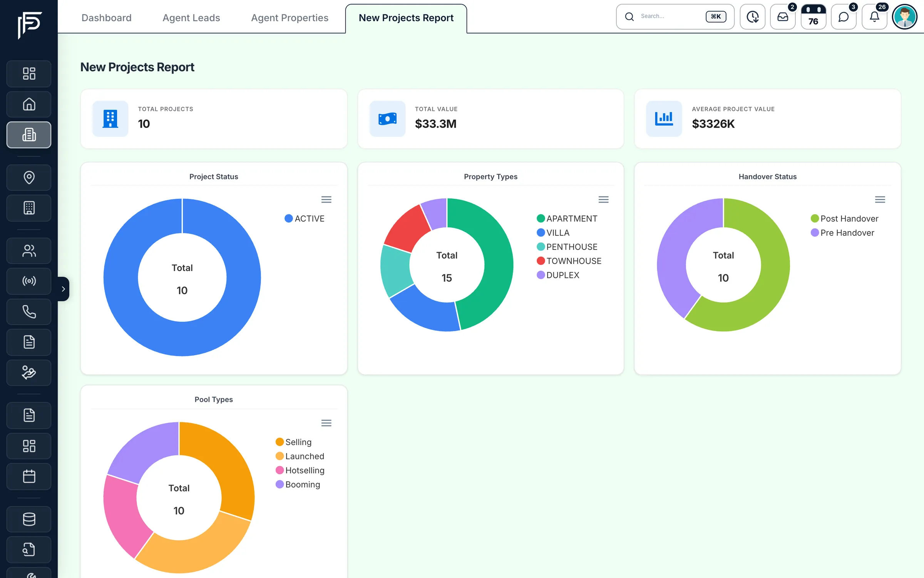Toggle Pre Handover legend series
Image resolution: width=924 pixels, height=578 pixels.
[842, 233]
